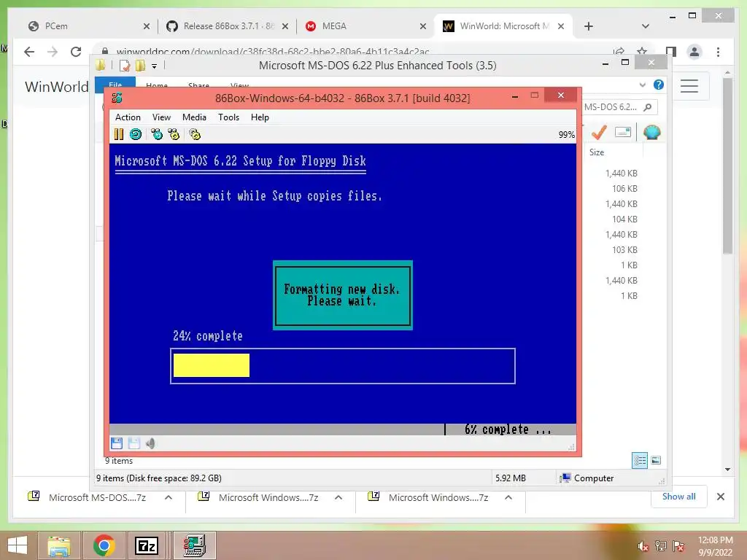Switch Explorer to details view
747x560 pixels.
pyautogui.click(x=640, y=461)
